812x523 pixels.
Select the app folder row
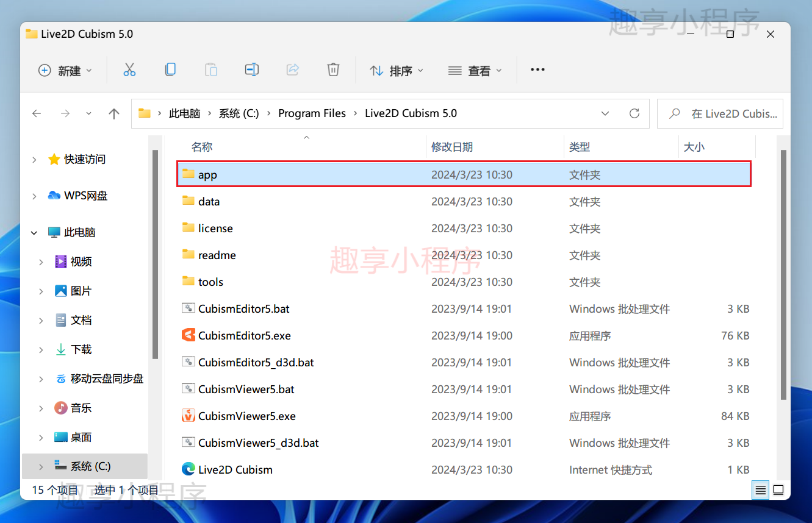[x=464, y=174]
